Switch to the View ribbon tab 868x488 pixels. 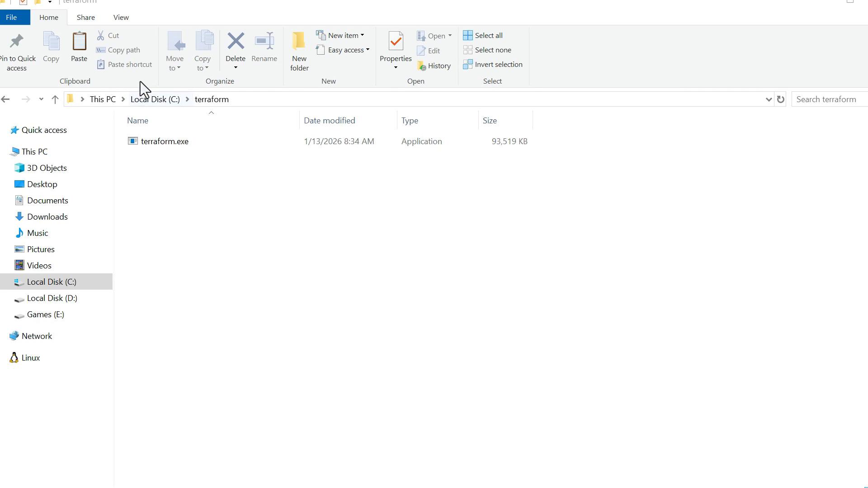point(121,17)
